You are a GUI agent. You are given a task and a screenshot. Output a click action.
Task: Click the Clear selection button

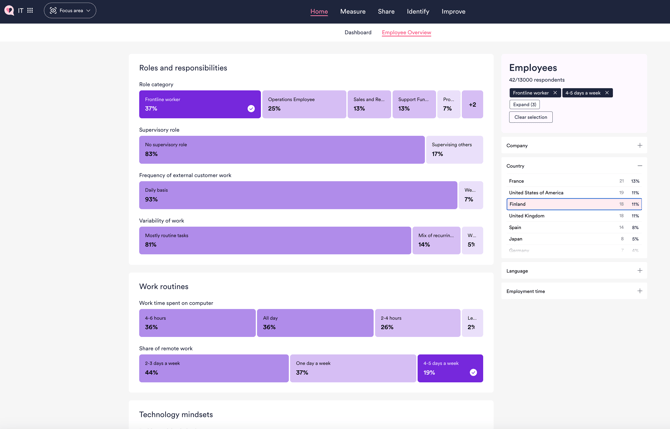(530, 117)
